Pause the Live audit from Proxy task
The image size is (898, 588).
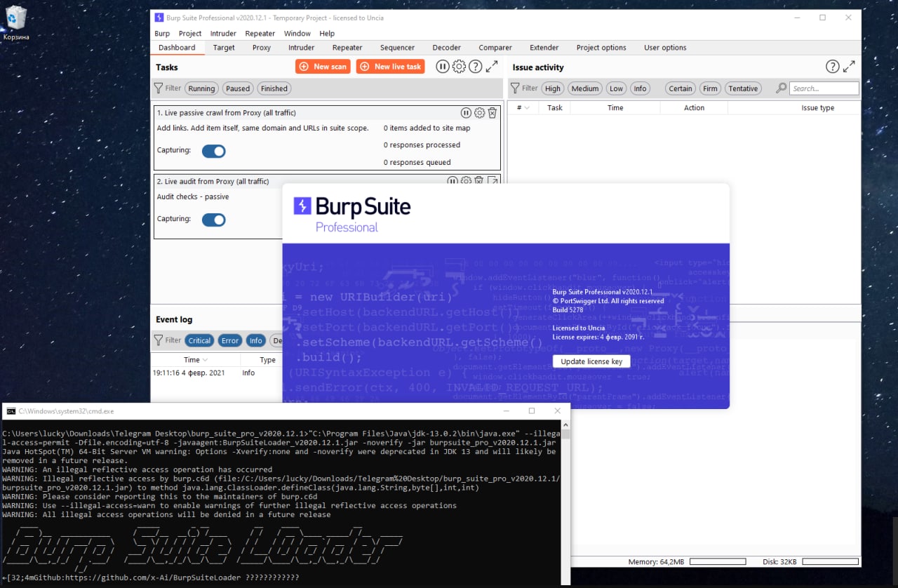point(453,181)
